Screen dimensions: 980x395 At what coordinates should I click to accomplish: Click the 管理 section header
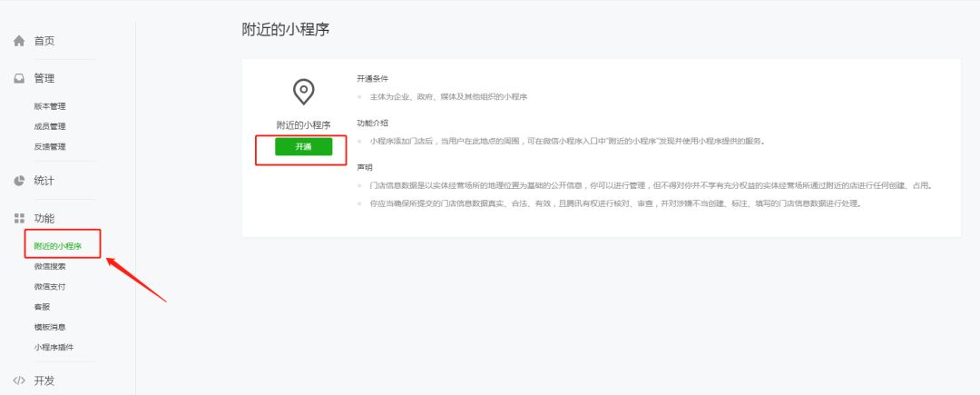pos(44,79)
